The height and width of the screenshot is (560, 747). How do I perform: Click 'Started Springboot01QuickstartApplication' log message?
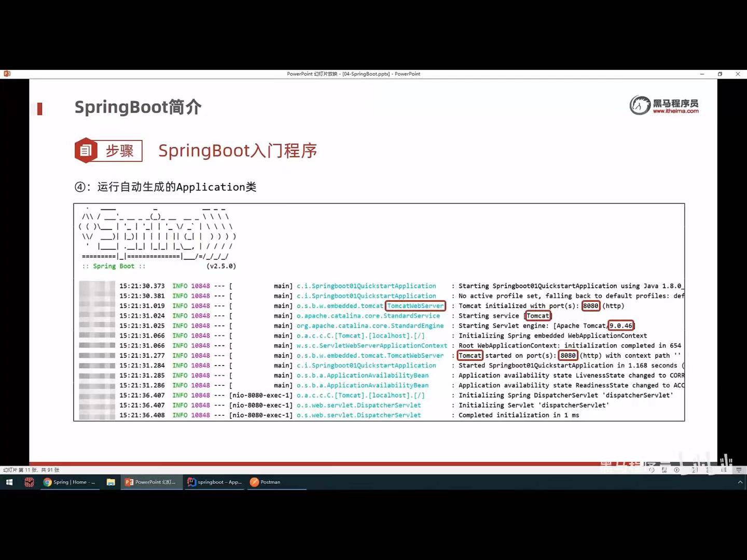click(571, 366)
